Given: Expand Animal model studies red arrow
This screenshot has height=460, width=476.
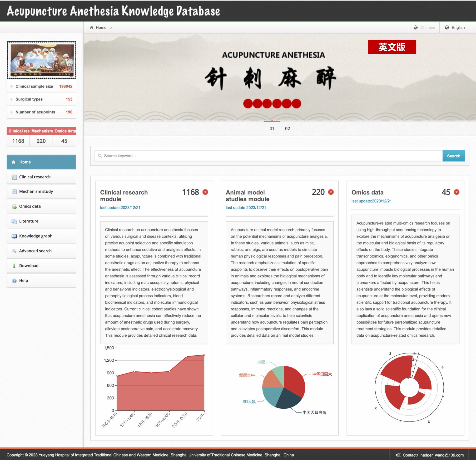Looking at the screenshot, I should (331, 192).
